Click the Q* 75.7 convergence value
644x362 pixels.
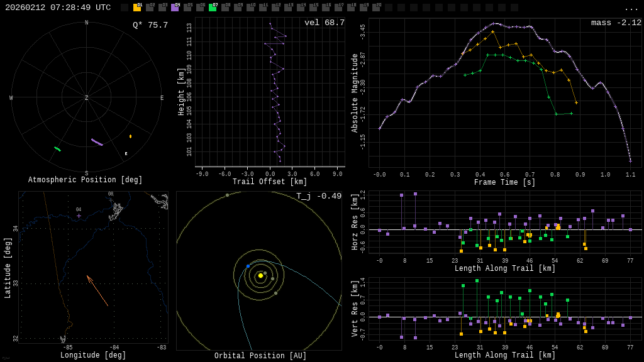point(150,25)
